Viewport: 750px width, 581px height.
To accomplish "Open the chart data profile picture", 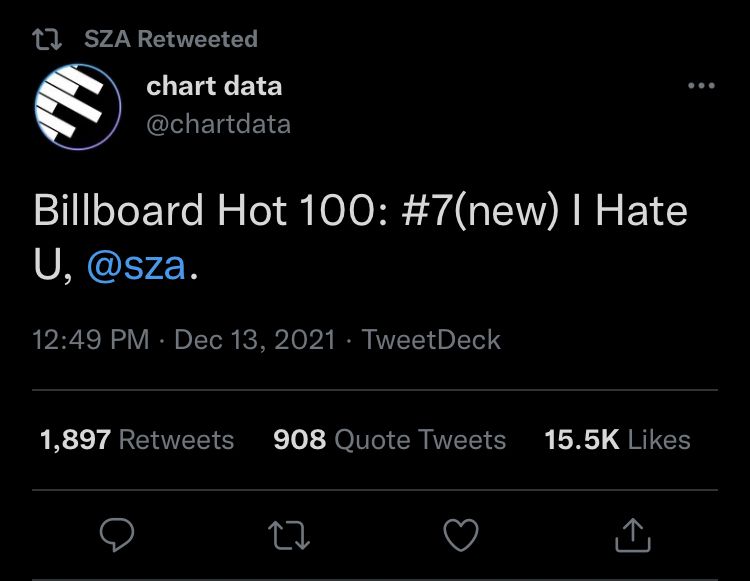I will click(x=78, y=107).
